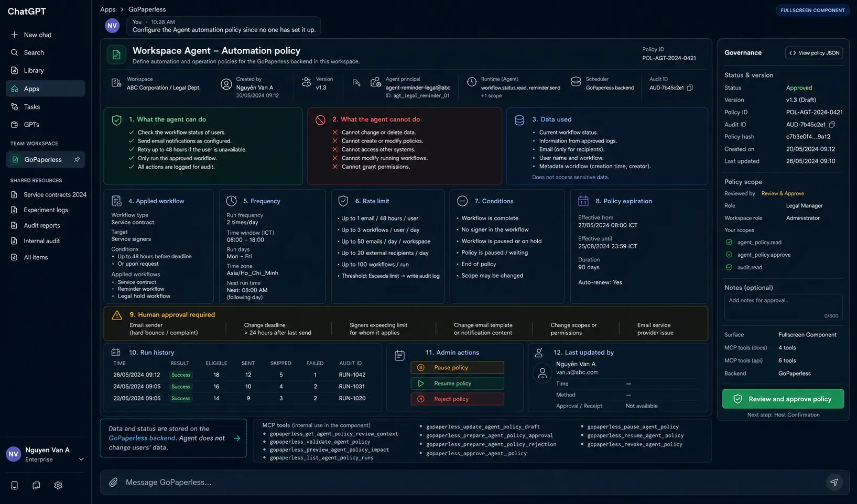Click the warning triangle for Human approval required
The image size is (857, 504).
click(117, 315)
